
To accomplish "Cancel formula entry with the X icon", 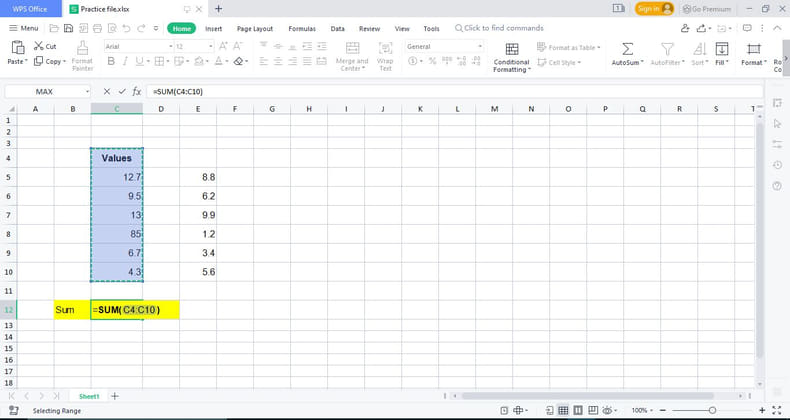I will (106, 92).
